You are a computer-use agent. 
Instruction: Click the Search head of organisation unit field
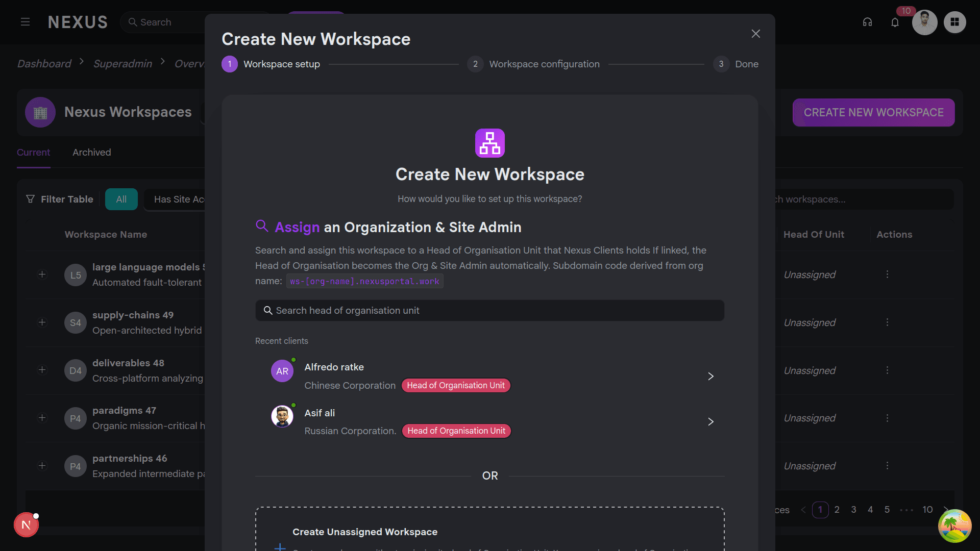(x=489, y=311)
